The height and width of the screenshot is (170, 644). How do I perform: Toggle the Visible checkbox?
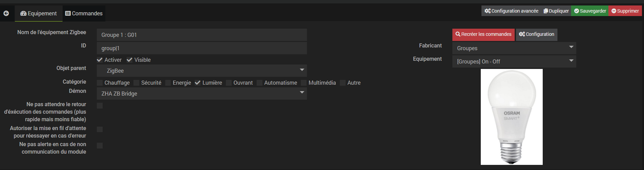click(x=129, y=60)
